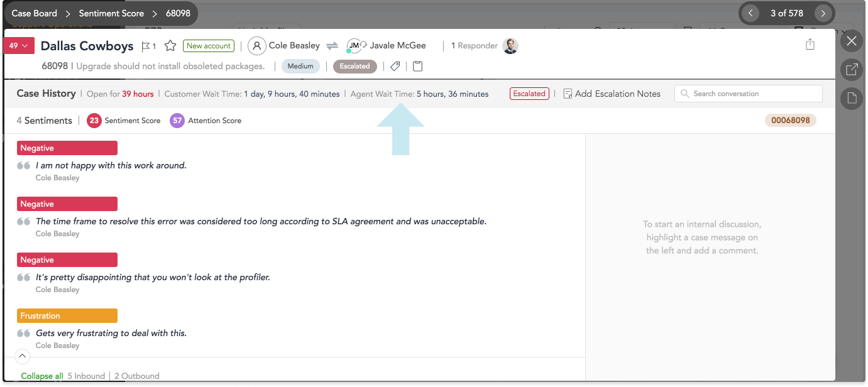The image size is (868, 387).
Task: Click the search magnifier icon in conversation search
Action: point(685,94)
